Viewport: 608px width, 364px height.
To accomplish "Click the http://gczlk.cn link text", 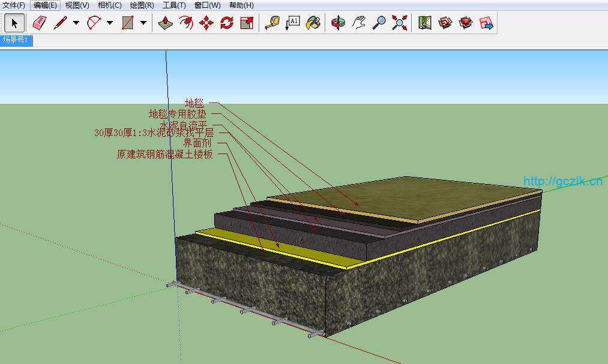I will tap(562, 181).
